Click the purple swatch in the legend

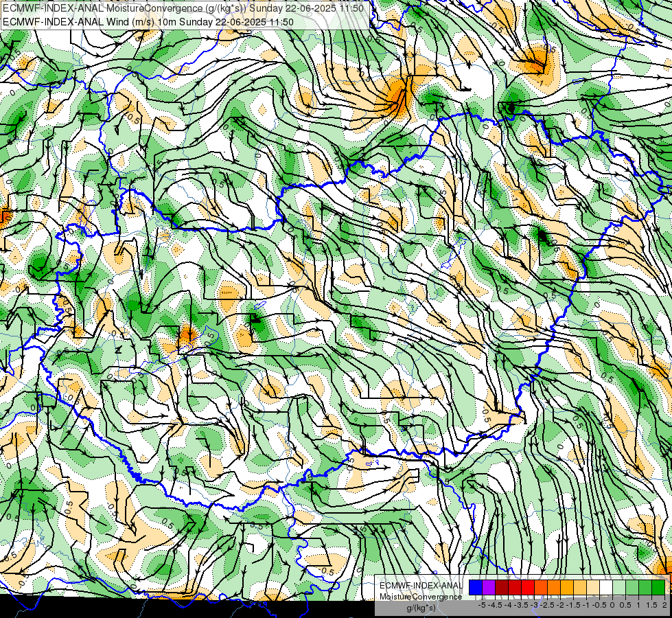489,588
